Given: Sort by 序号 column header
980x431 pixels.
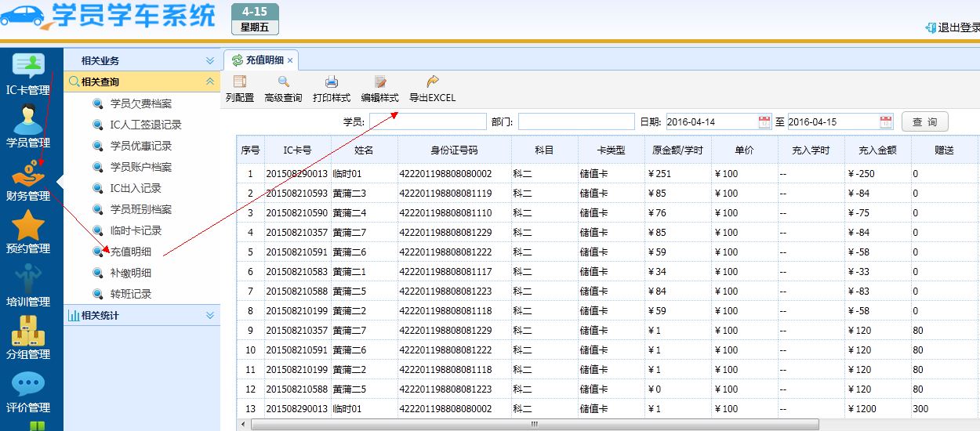Looking at the screenshot, I should [x=250, y=150].
